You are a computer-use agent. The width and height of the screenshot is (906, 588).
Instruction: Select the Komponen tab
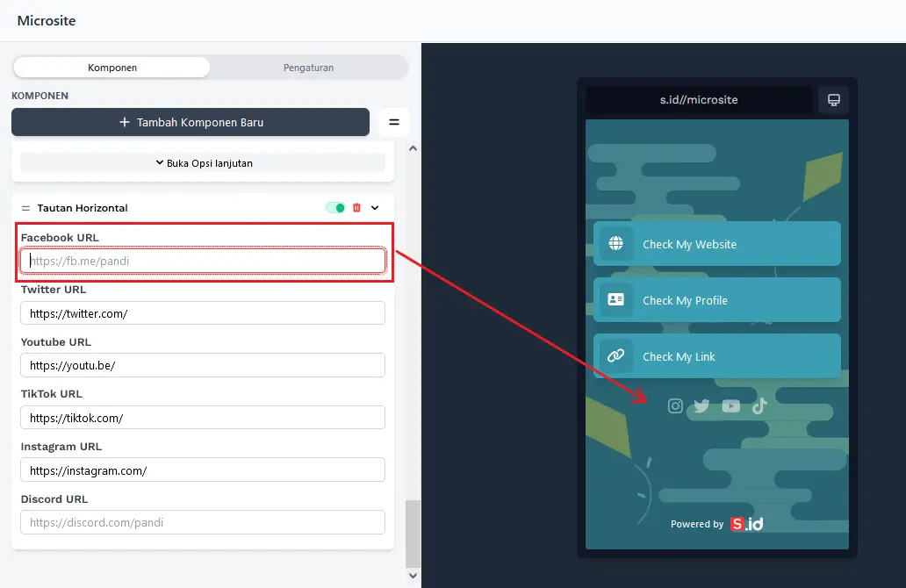tap(112, 68)
